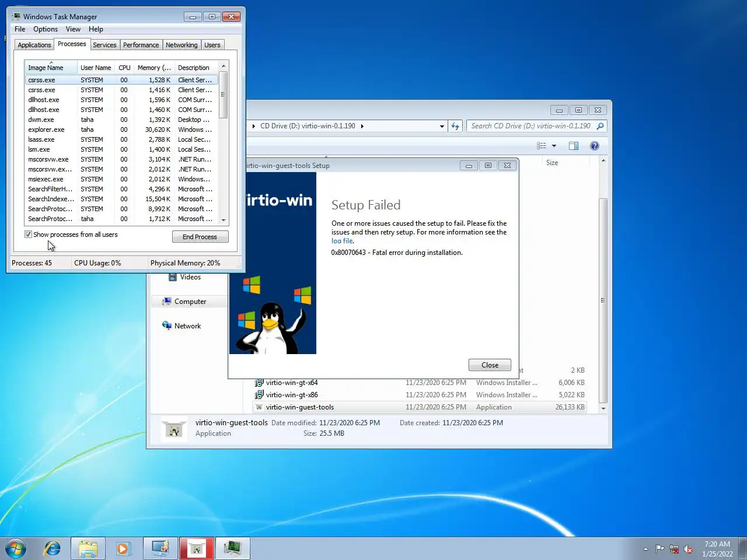747x560 pixels.
Task: Sort processes by Memory column
Action: (154, 68)
